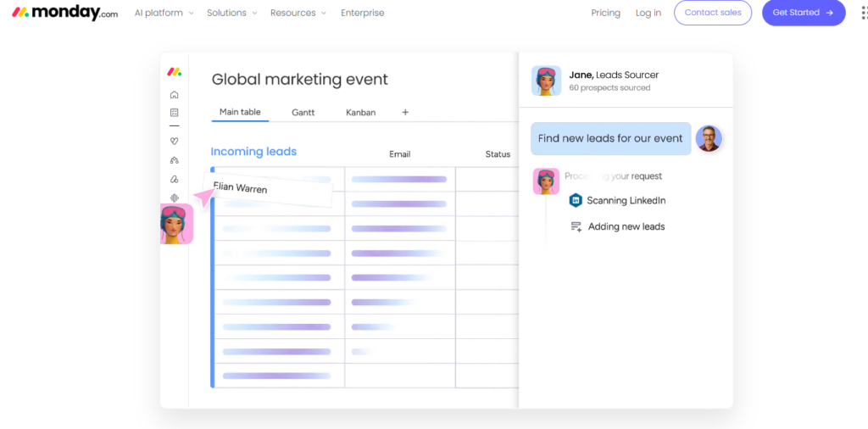Click the Scanning LinkedIn text
Viewport: 868px width, 429px height.
coord(626,201)
